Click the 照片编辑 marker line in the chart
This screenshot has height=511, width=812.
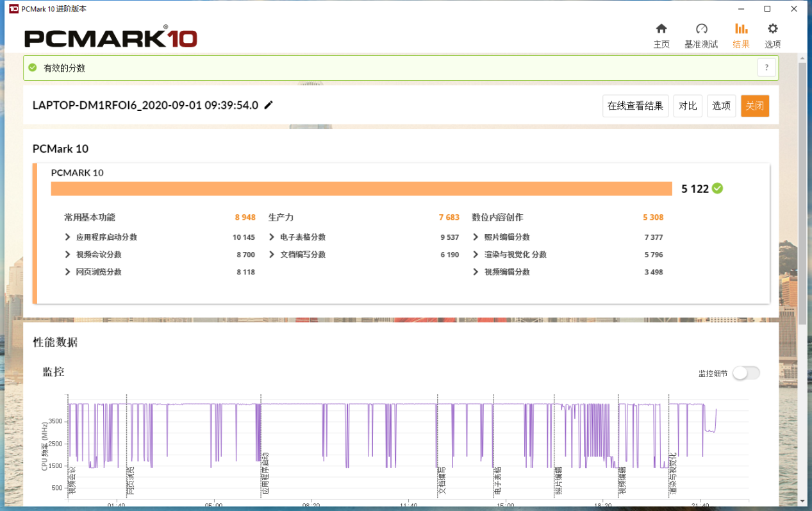[x=554, y=446]
